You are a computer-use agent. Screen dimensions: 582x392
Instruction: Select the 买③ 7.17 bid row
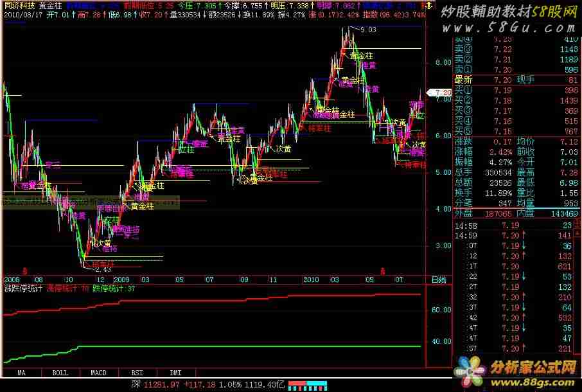(x=516, y=111)
